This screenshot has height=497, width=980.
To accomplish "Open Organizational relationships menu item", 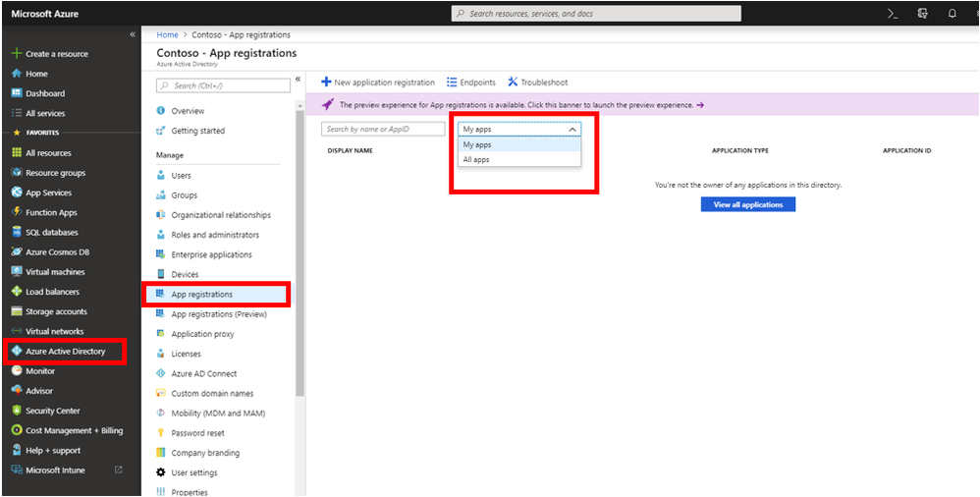I will (223, 215).
